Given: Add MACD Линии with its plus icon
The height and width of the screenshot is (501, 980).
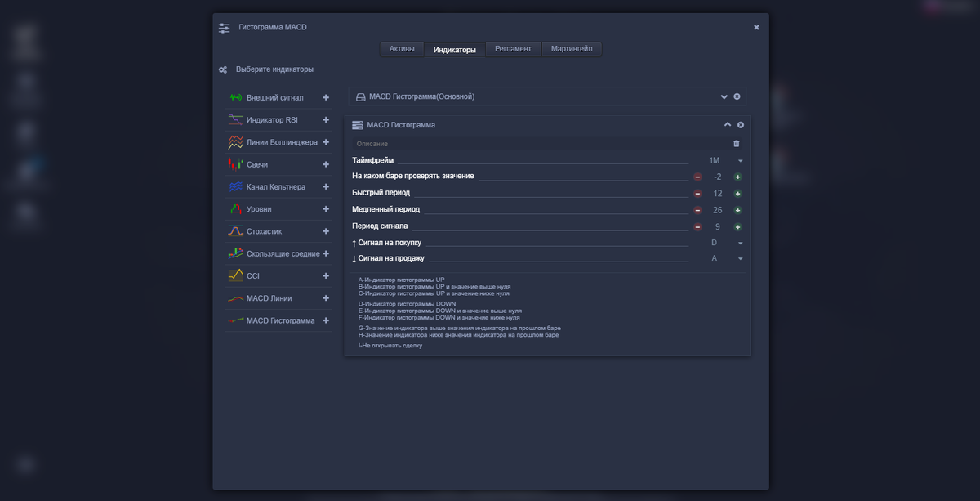Looking at the screenshot, I should (326, 298).
